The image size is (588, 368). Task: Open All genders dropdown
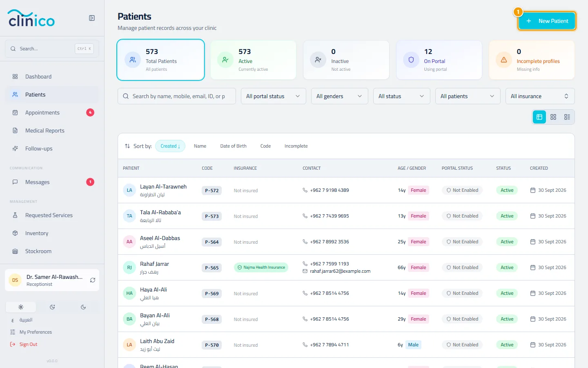point(340,96)
